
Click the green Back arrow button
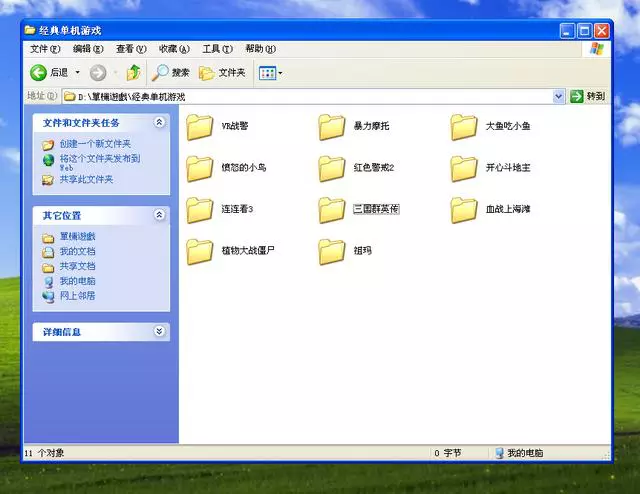click(38, 73)
